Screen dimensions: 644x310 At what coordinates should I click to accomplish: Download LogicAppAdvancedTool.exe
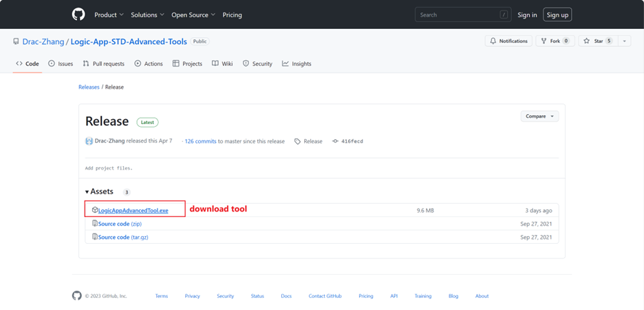(x=133, y=211)
